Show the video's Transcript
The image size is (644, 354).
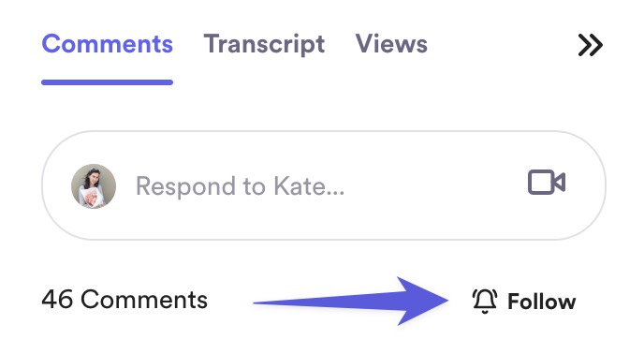click(x=264, y=44)
